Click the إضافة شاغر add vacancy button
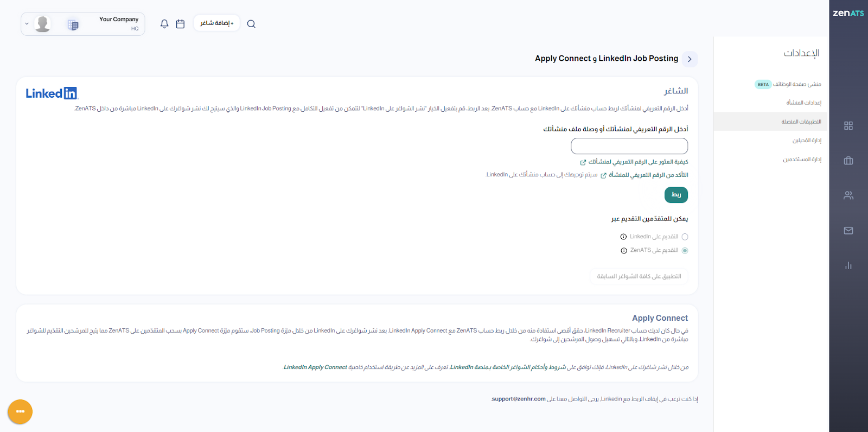This screenshot has width=868, height=432. pos(216,23)
